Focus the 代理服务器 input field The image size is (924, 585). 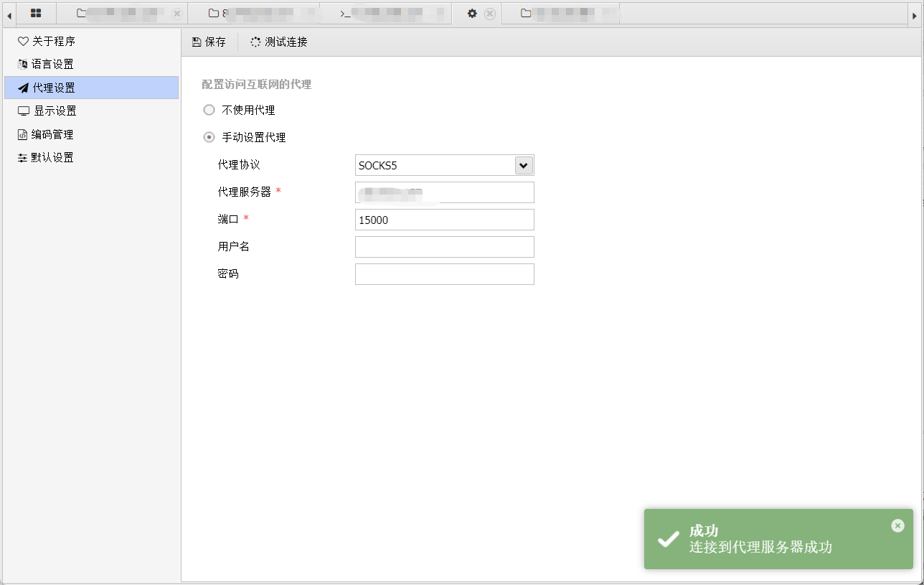[x=445, y=192]
